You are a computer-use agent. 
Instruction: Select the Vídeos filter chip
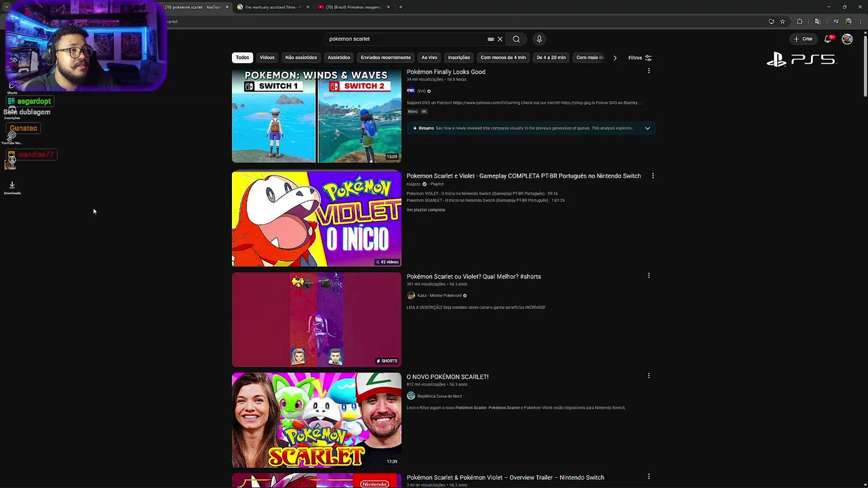point(267,58)
